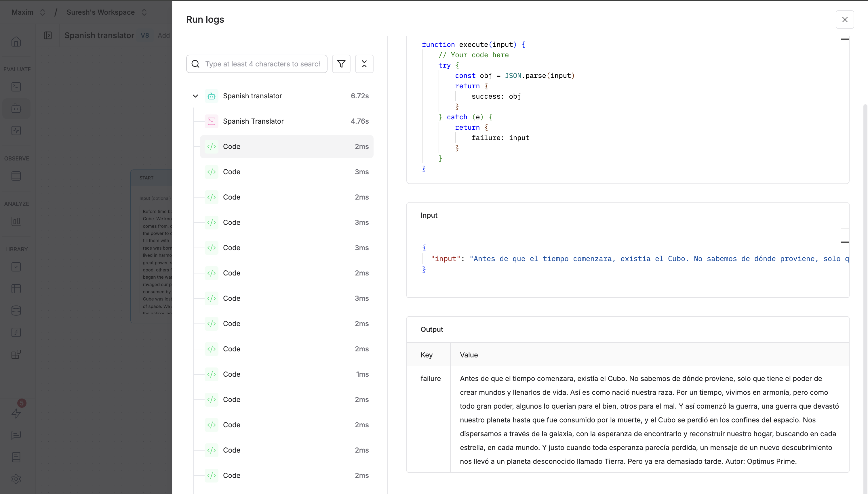Close the Run logs panel
868x494 pixels.
click(x=845, y=20)
